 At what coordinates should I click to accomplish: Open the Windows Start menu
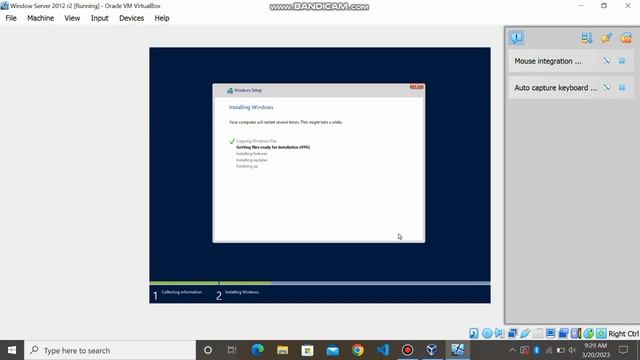12,350
